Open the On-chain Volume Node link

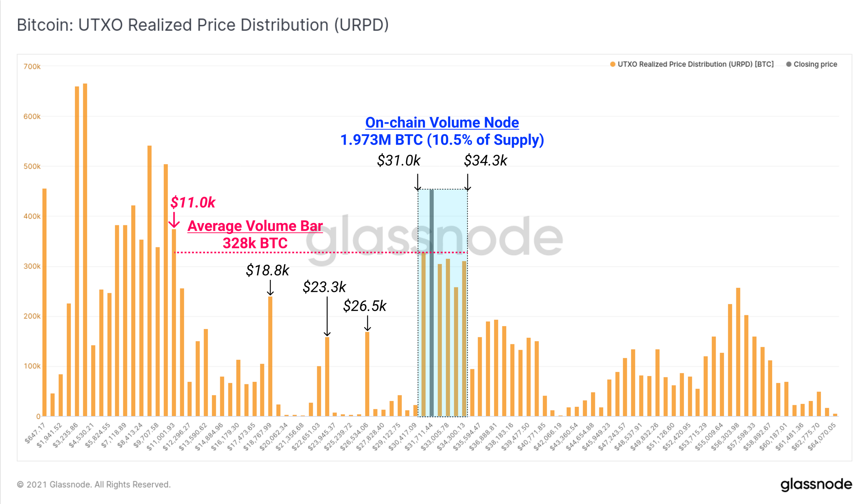pos(442,123)
